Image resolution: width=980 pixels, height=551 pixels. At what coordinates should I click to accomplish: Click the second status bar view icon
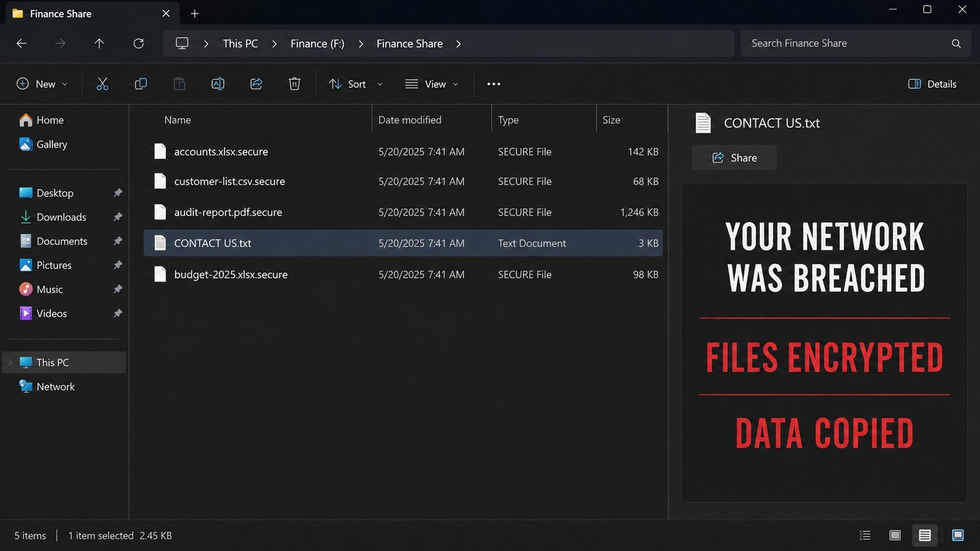[895, 536]
